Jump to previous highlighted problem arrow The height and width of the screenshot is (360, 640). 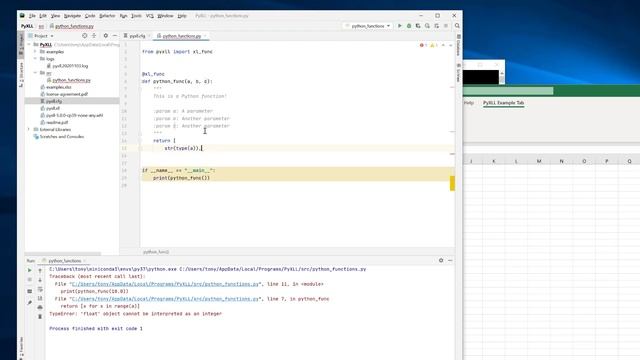point(443,45)
